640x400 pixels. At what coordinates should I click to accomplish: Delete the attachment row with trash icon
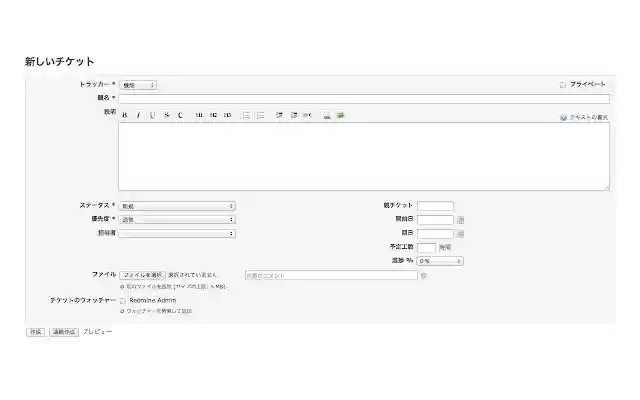coord(424,276)
